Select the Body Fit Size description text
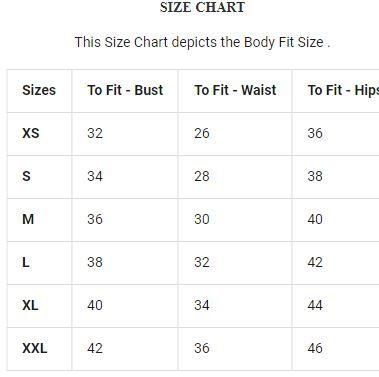379x377 pixels. coord(202,42)
